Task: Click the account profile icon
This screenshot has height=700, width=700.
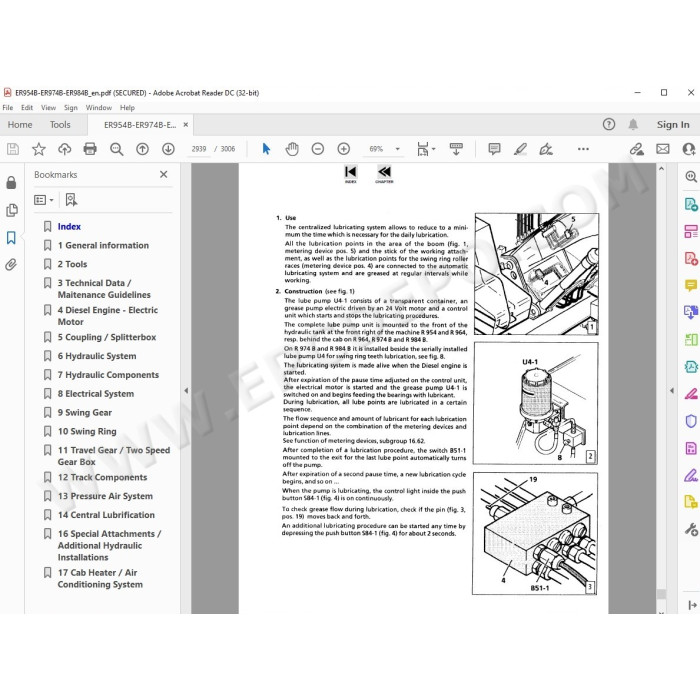Action: point(689,149)
